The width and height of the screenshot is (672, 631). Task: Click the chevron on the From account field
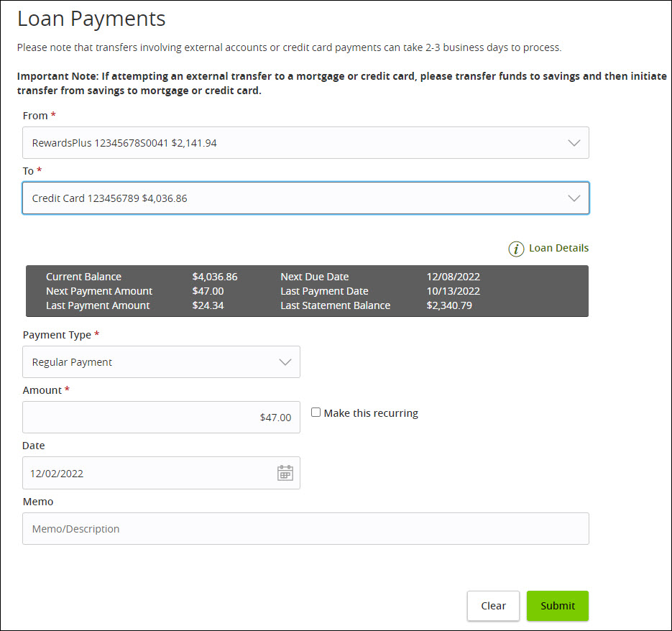574,142
